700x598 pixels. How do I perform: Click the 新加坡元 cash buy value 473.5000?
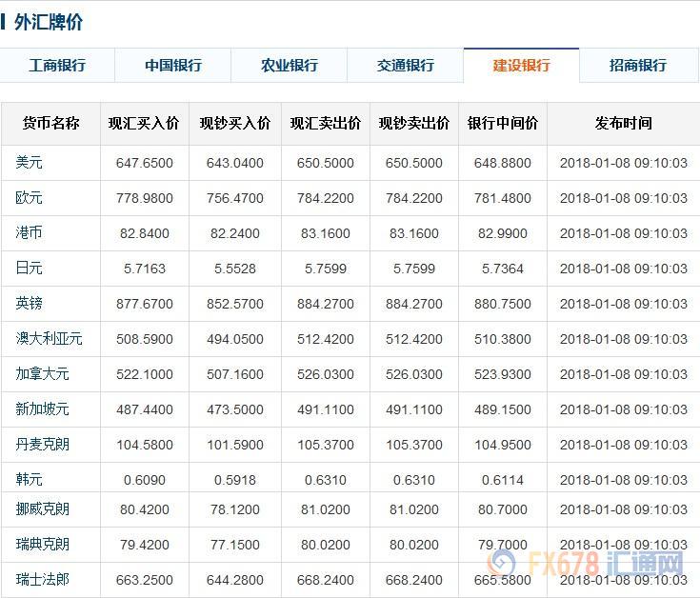[x=235, y=409]
